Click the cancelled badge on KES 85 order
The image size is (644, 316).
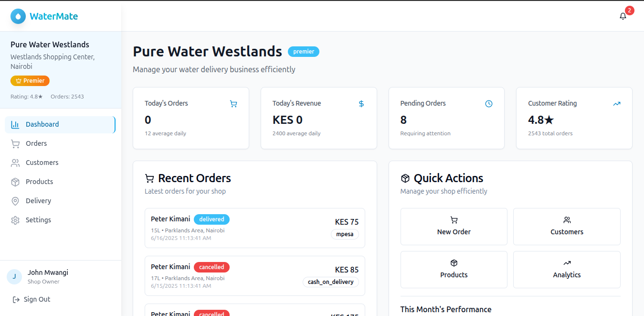coord(211,267)
